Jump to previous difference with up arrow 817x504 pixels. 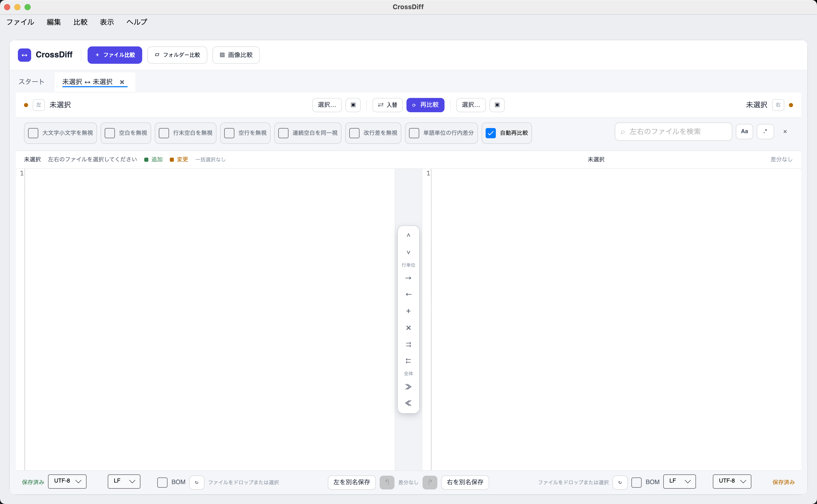(408, 235)
